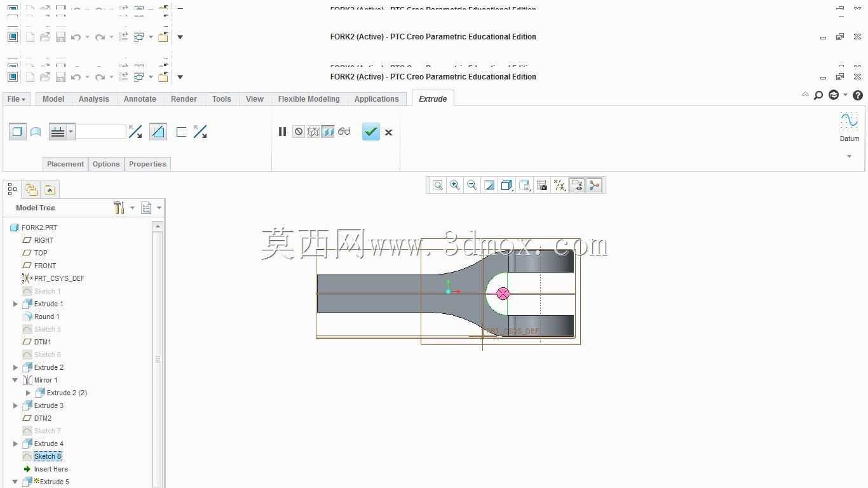The width and height of the screenshot is (868, 488).
Task: Expand the Extrude 2 (2) node
Action: [29, 393]
